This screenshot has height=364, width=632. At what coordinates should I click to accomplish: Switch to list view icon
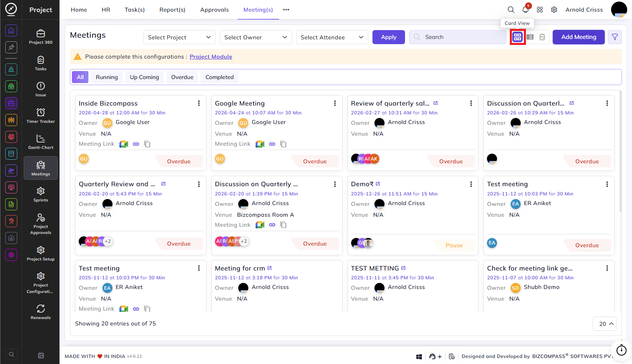coord(530,37)
